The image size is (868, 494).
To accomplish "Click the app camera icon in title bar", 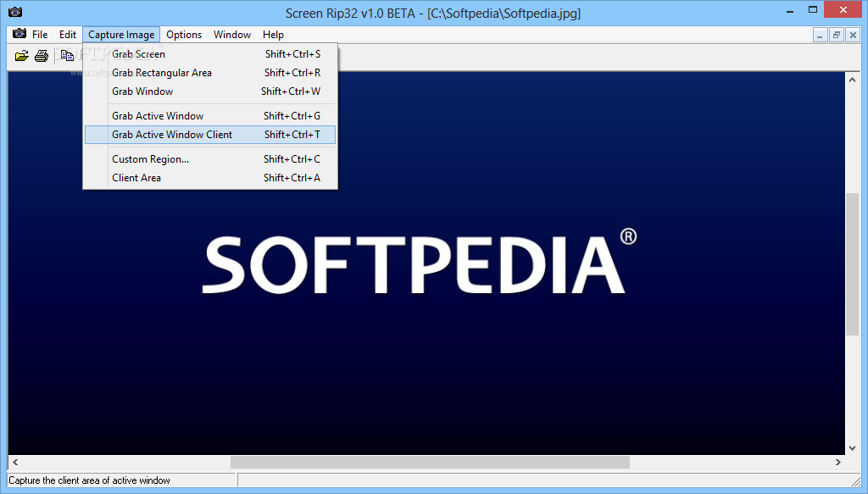I will pos(15,12).
